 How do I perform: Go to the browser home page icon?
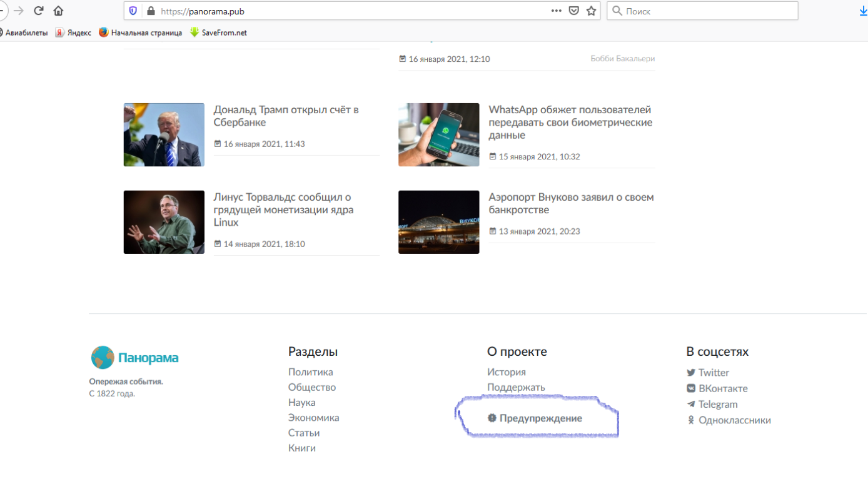(x=58, y=11)
